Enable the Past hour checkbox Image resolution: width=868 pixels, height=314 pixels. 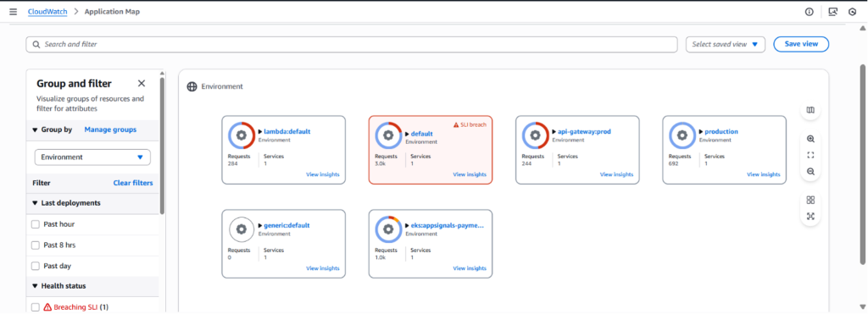click(36, 224)
